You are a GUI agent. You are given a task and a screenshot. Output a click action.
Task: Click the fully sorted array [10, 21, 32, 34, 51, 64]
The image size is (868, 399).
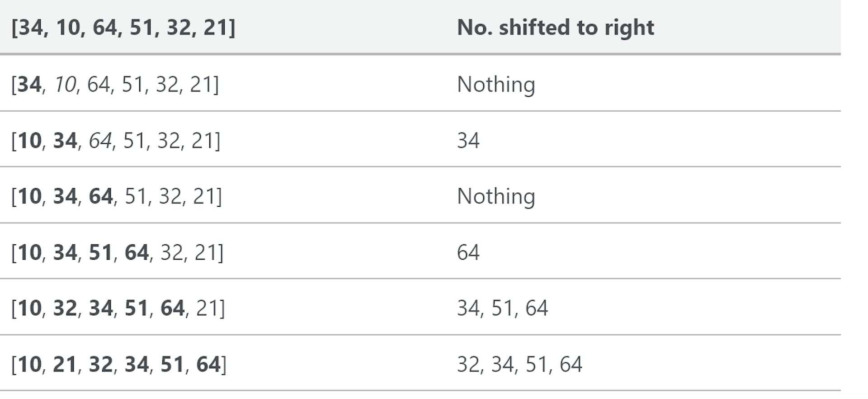118,365
